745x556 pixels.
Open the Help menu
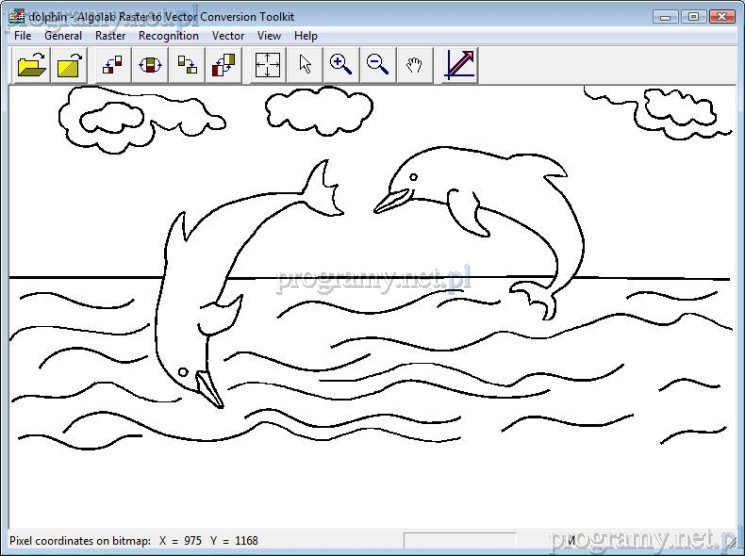point(305,36)
